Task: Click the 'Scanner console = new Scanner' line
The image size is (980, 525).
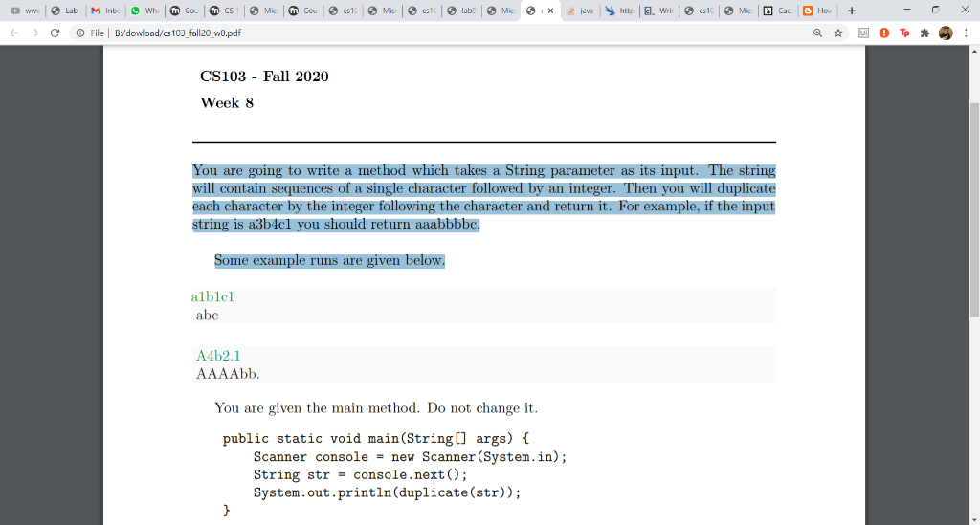Action: coord(410,457)
